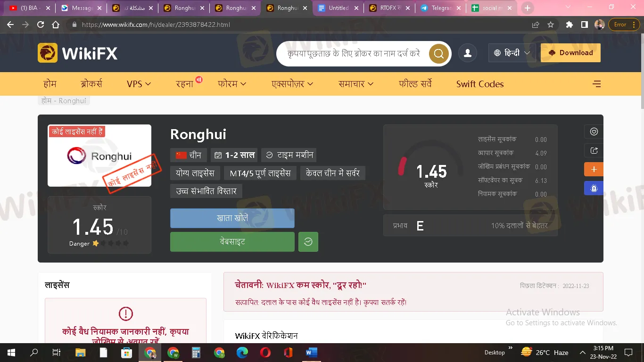Viewport: 644px width, 362px height.
Task: Click the heart favorite icon on sidebar
Action: [594, 132]
